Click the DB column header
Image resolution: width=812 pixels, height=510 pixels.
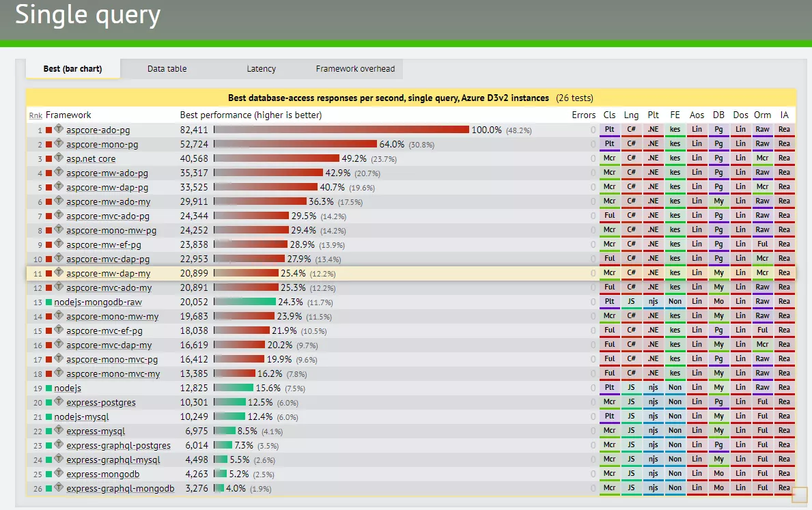click(x=719, y=115)
